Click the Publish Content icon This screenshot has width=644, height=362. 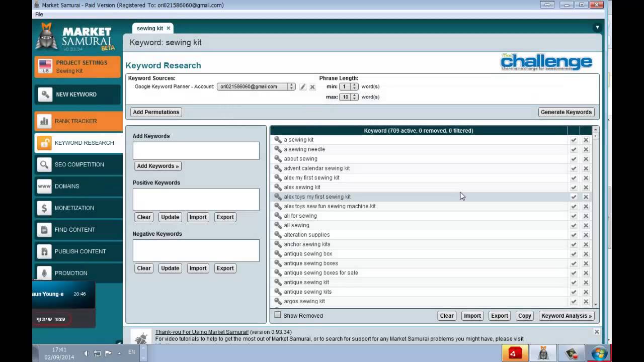(x=44, y=251)
